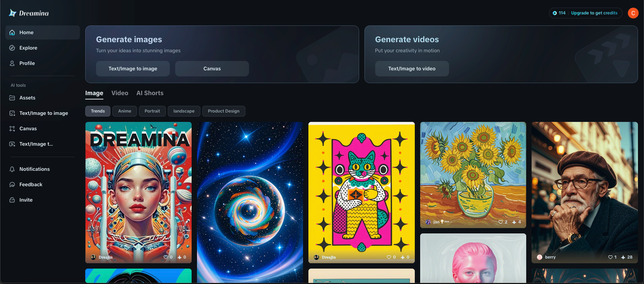Open the Feedback chat icon
644x284 pixels.
coord(12,184)
